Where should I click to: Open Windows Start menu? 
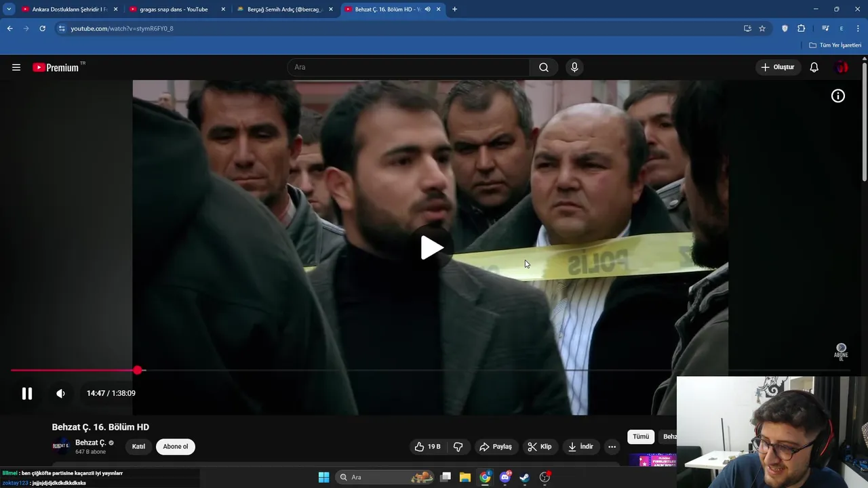323,477
